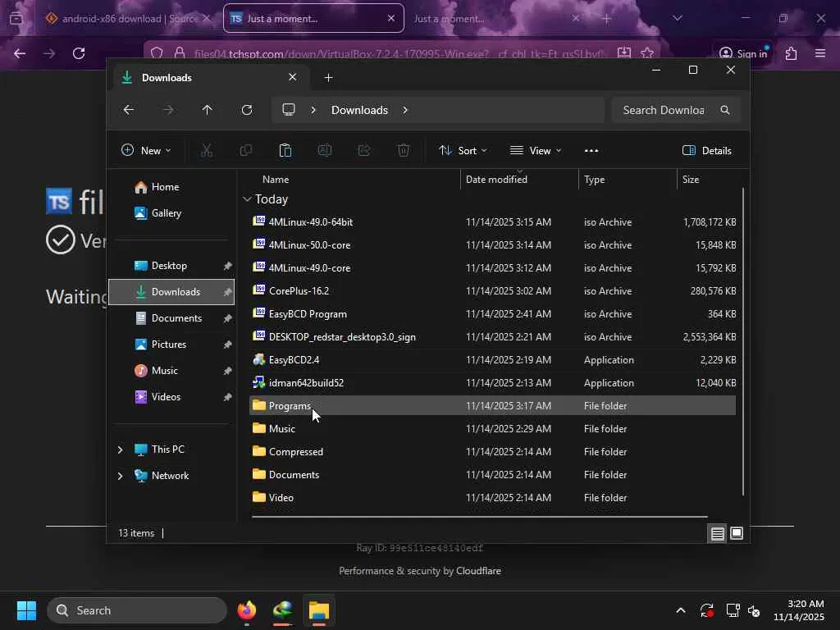This screenshot has width=840, height=630.
Task: Switch to the TS Just a moment tab
Action: tap(313, 19)
